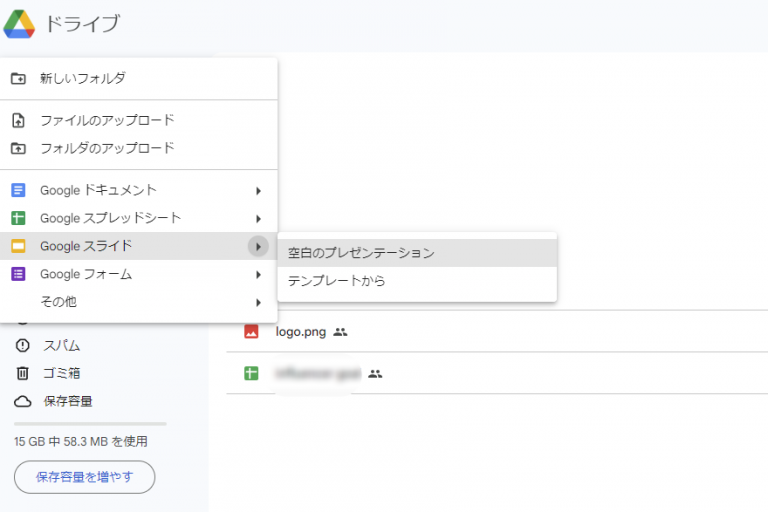The image size is (768, 512).
Task: Choose テンプレートから in the Slides submenu
Action: click(337, 281)
